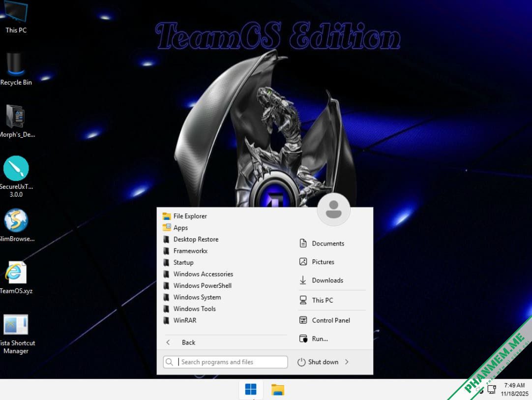Screen dimensions: 532x400
Task: Open the Recycle Bin desktop icon
Action: pyautogui.click(x=16, y=69)
